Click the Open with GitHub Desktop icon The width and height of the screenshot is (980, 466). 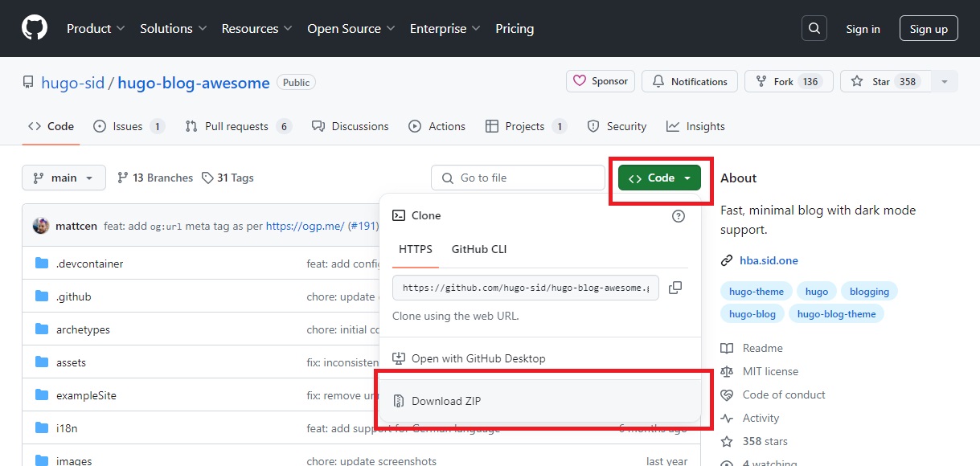[398, 358]
